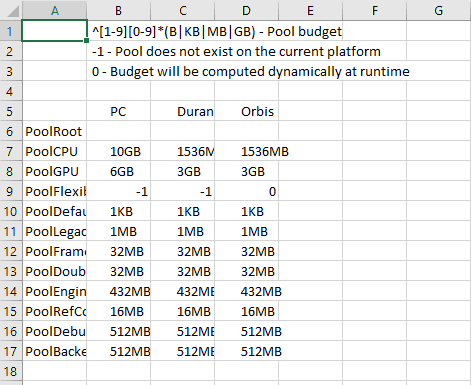
Task: Click PC 1KB value in row 10
Action: [x=118, y=211]
